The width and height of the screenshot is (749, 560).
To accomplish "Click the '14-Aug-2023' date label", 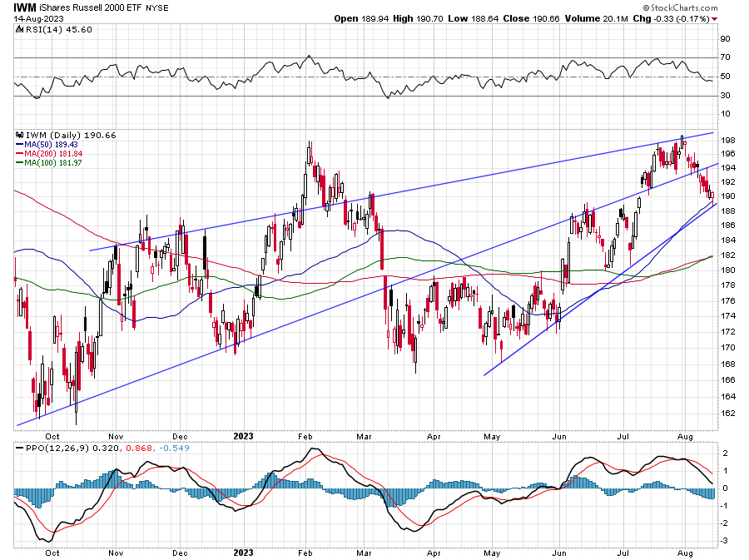I will pyautogui.click(x=38, y=19).
